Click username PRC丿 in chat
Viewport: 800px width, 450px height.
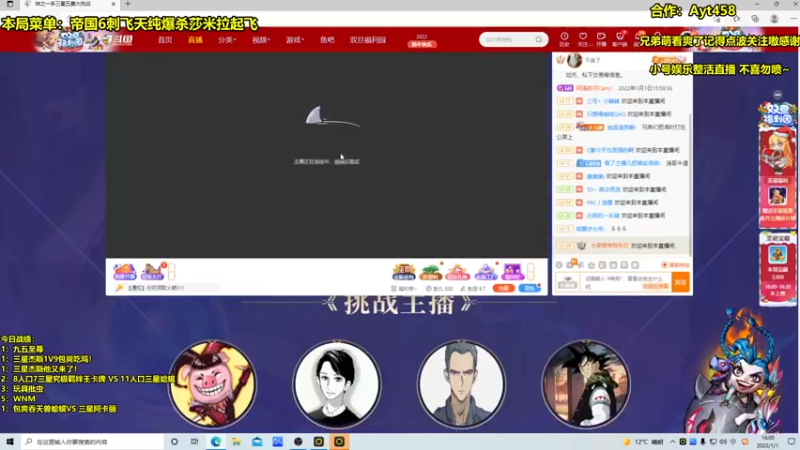[599, 203]
